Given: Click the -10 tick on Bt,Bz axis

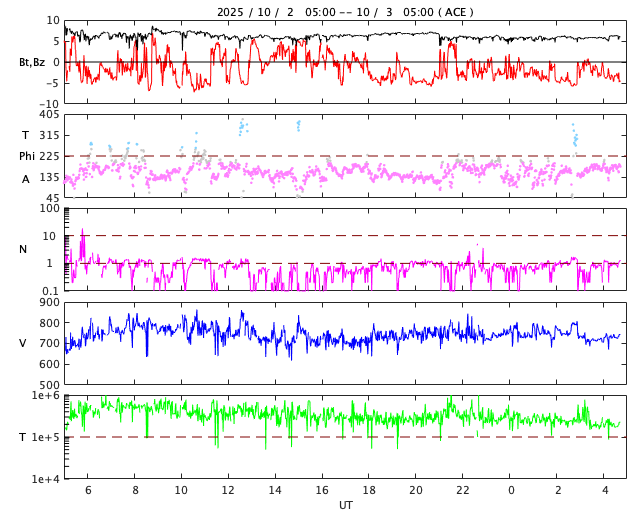Looking at the screenshot, I should [x=49, y=102].
